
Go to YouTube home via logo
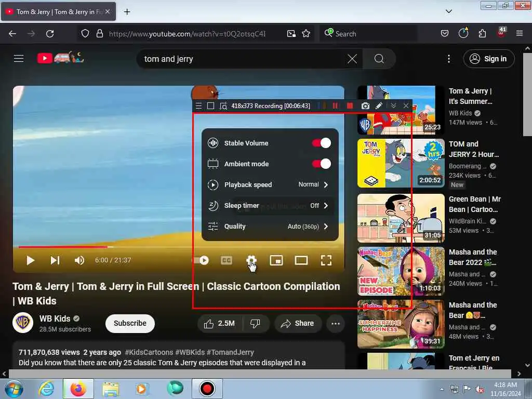[60, 58]
